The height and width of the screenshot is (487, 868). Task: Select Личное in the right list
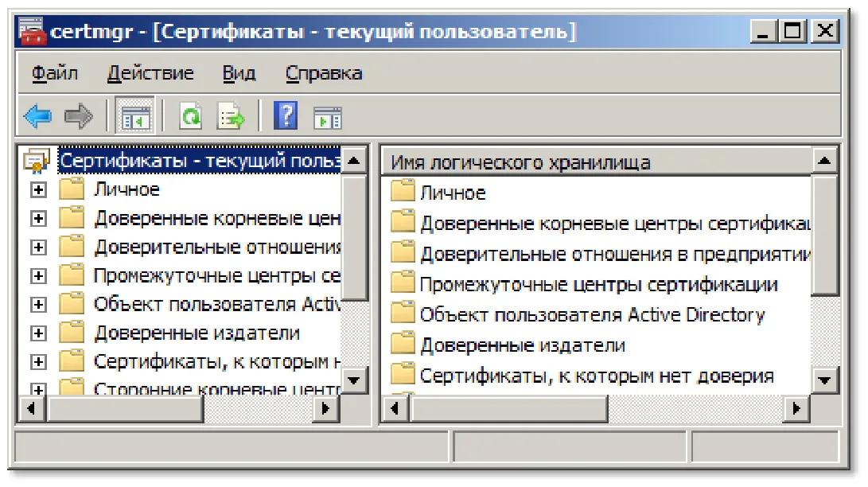click(453, 193)
